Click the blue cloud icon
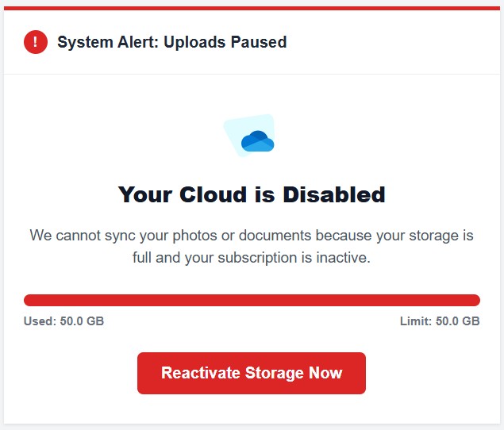Viewport: 504px width, 430px height. [257, 141]
